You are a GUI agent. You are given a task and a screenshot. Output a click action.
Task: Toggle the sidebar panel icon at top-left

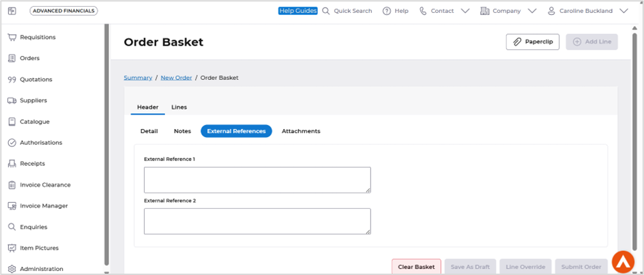click(12, 11)
